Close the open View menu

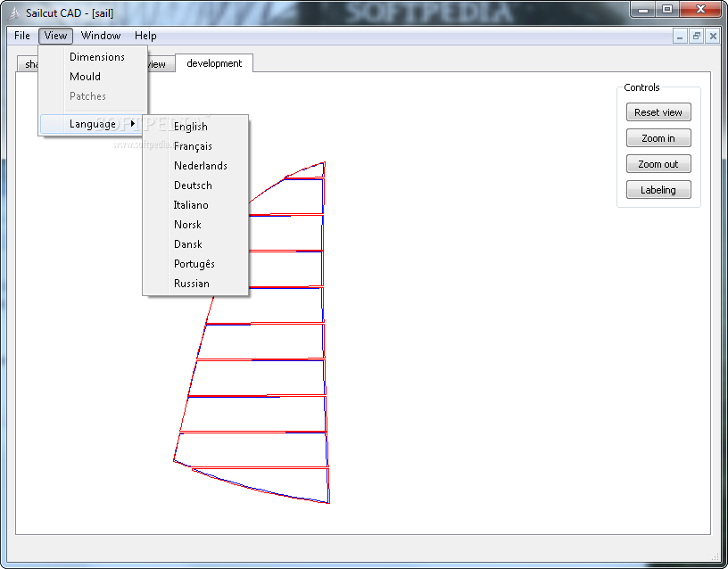[55, 36]
